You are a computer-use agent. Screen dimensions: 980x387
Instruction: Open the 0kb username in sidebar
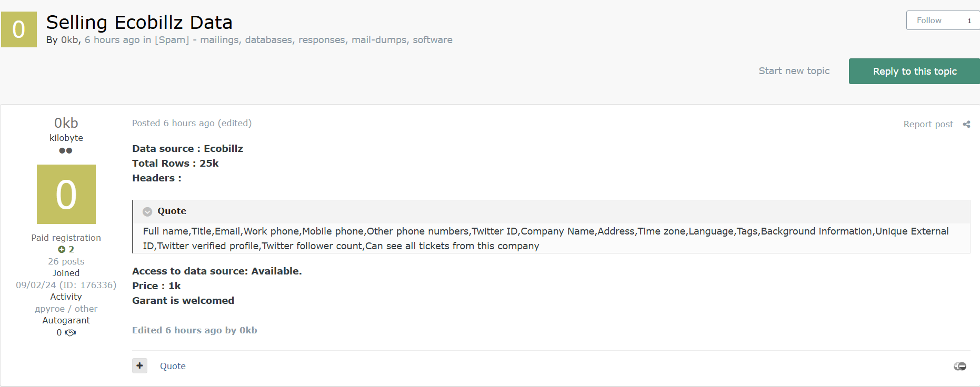click(66, 123)
